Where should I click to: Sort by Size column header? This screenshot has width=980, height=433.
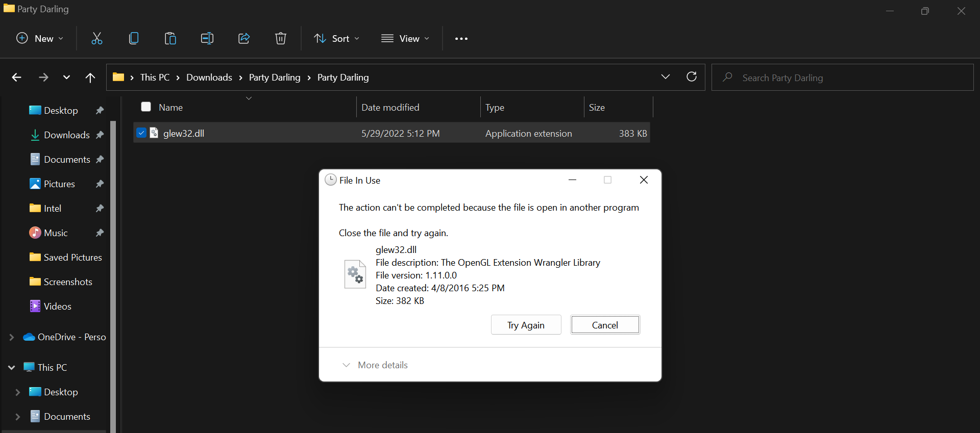(597, 108)
